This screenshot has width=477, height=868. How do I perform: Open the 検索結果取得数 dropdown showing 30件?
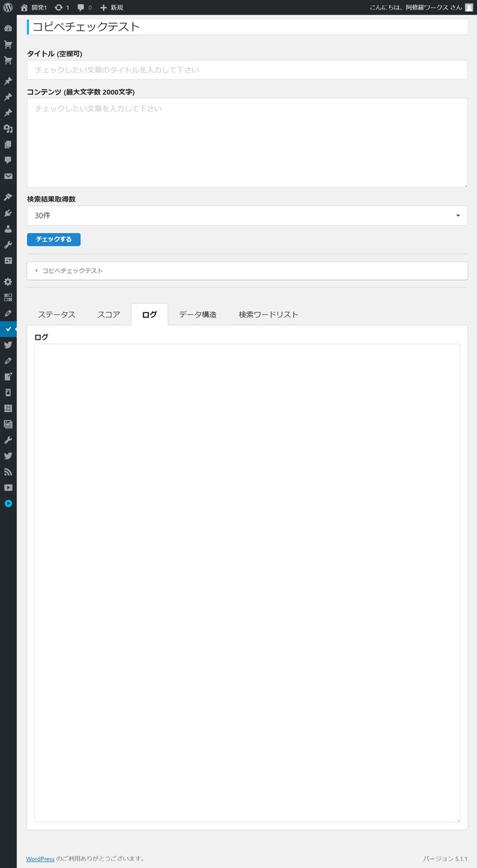(247, 216)
